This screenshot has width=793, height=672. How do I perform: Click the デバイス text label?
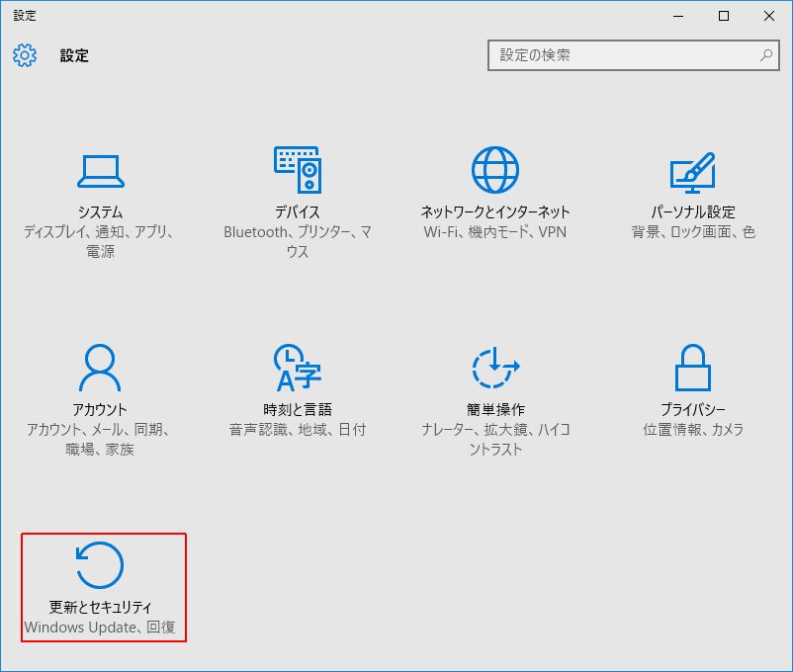tap(297, 212)
